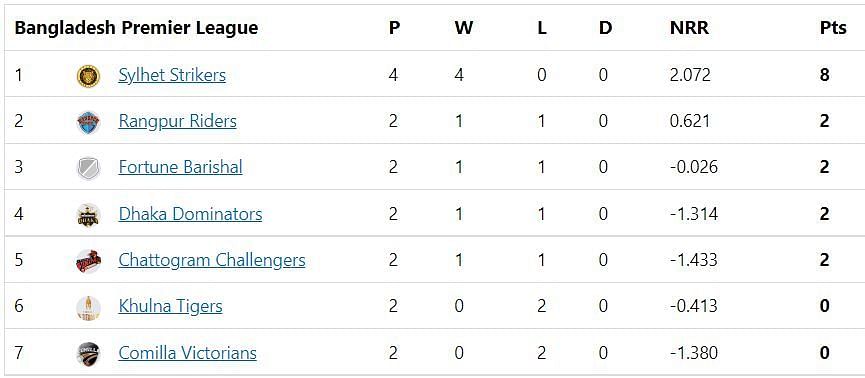The height and width of the screenshot is (378, 865).
Task: Click the Bangladesh Premier League table heading
Action: [136, 28]
